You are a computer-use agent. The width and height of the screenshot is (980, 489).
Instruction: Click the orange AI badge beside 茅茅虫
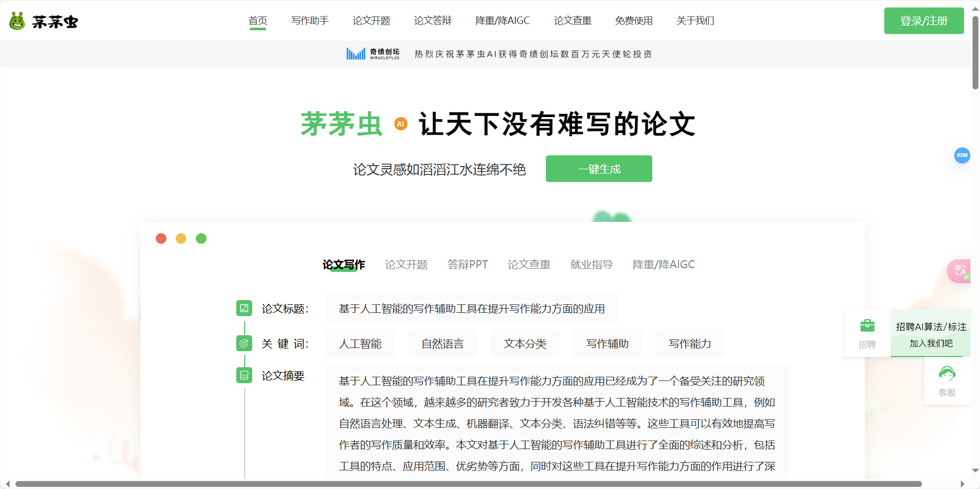[401, 124]
